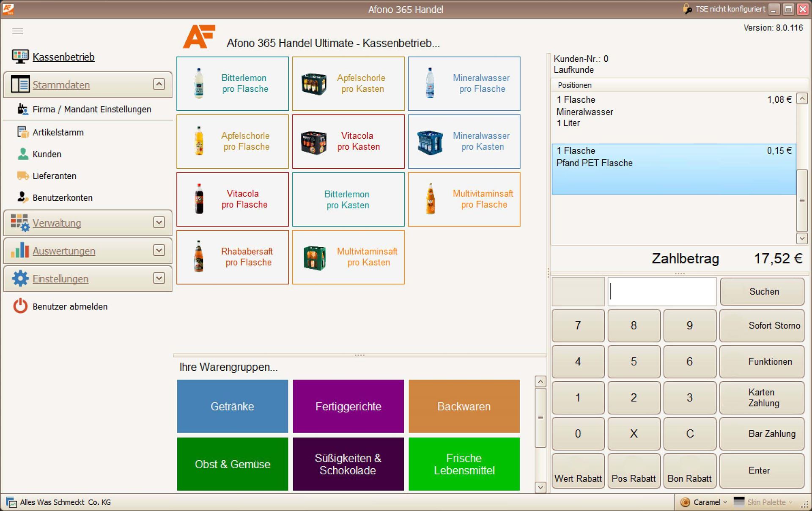Tap the keypad C clear key
The width and height of the screenshot is (812, 511).
pyautogui.click(x=689, y=434)
